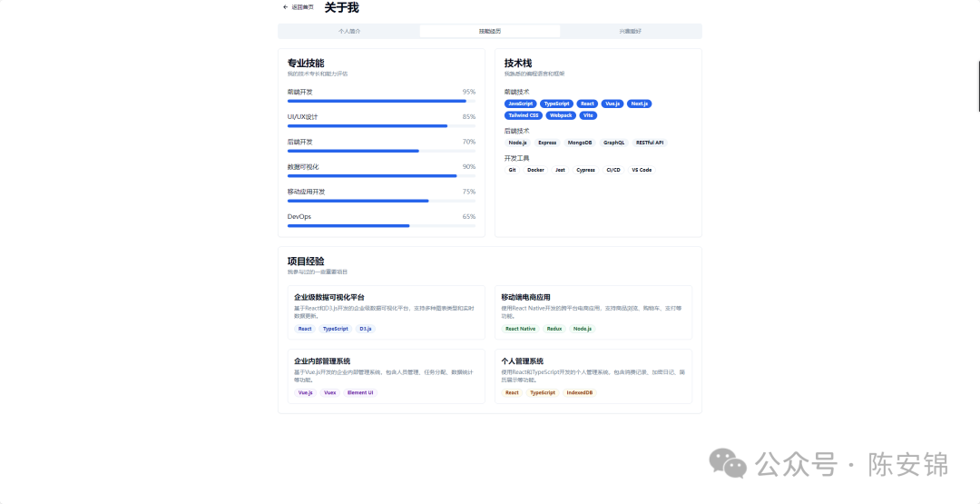Image resolution: width=980 pixels, height=504 pixels.
Task: Click the 数据可视化 90% progress bar
Action: pyautogui.click(x=381, y=175)
